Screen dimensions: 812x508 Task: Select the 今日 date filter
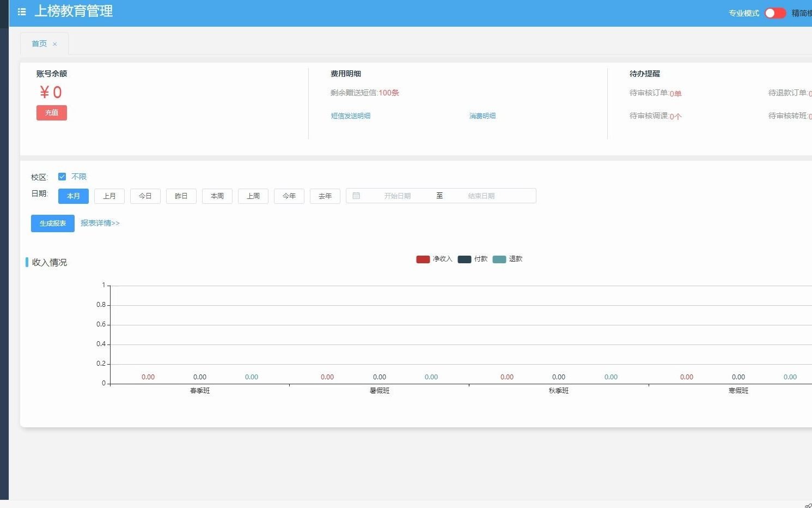click(145, 196)
